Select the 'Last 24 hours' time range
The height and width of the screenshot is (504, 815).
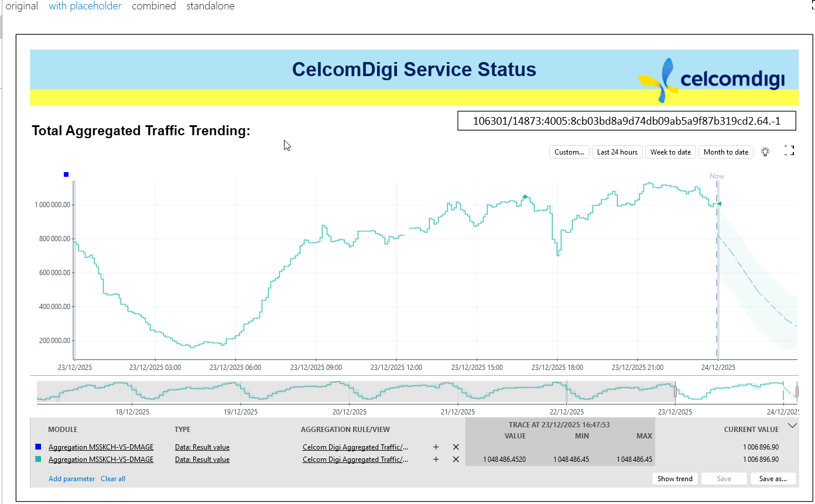pyautogui.click(x=617, y=152)
